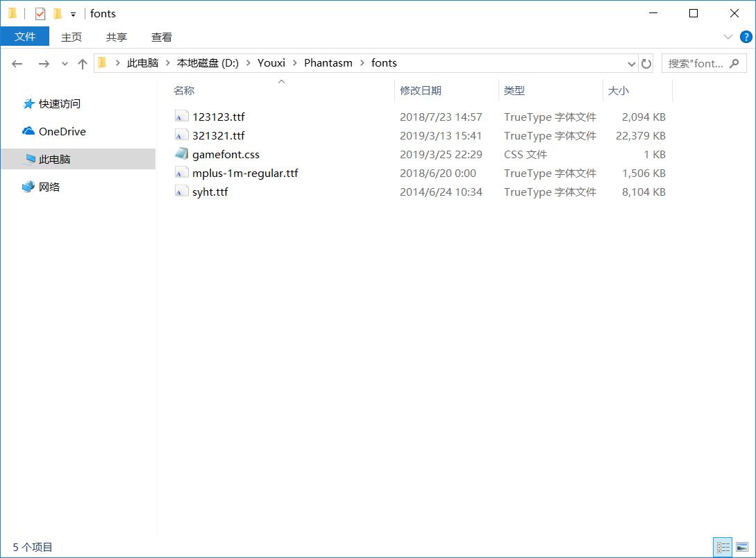Click the size value 22,379 KB
Image resolution: width=756 pixels, height=558 pixels.
(640, 136)
